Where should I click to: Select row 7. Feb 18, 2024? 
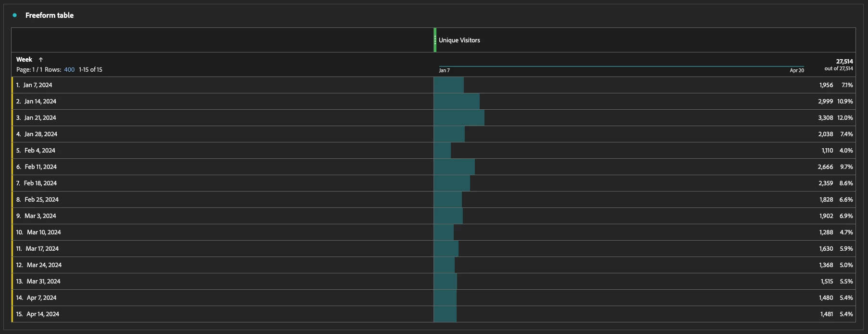[x=223, y=183]
